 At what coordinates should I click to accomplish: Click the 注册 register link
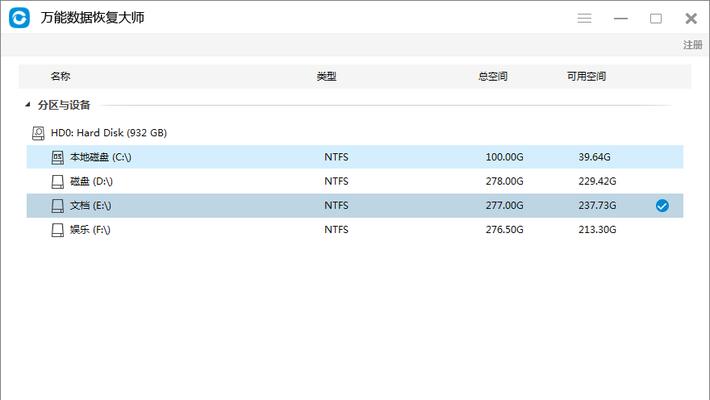point(692,44)
